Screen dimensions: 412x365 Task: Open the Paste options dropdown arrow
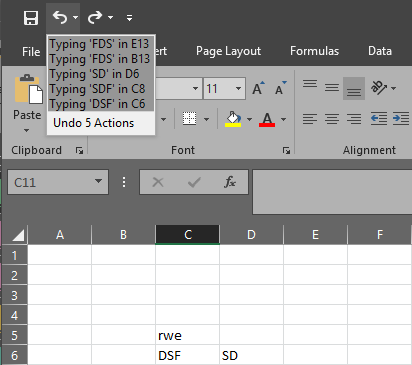pos(27,130)
